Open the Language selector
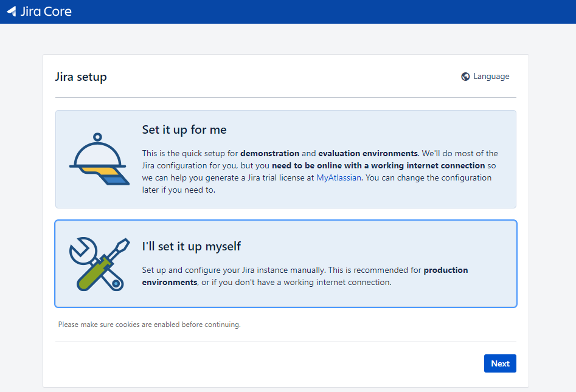Viewport: 576px width, 392px height. click(x=485, y=77)
